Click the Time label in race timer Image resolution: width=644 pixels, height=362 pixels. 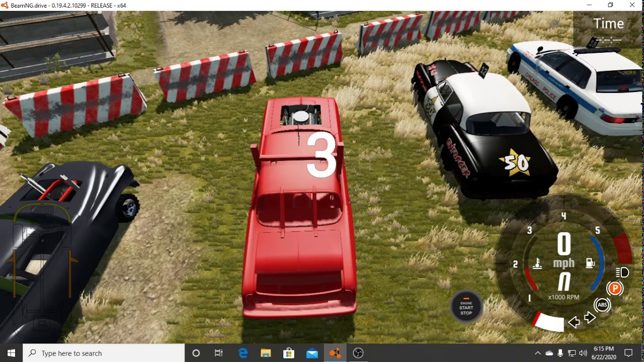[608, 24]
